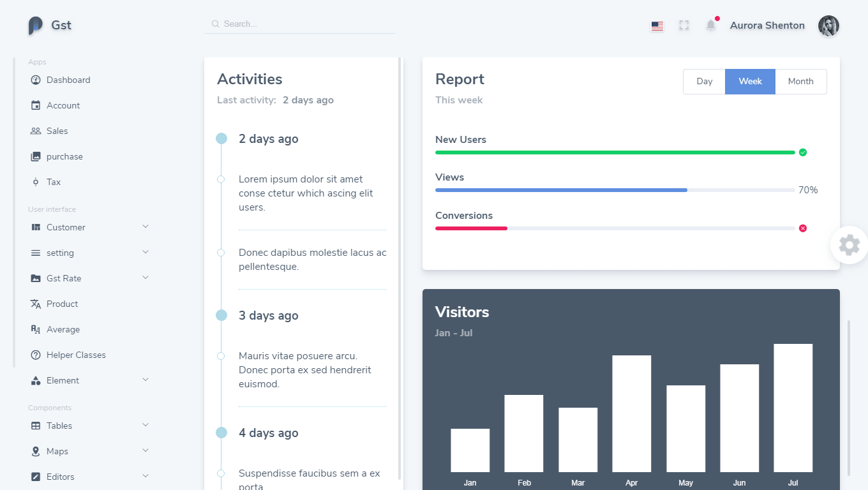Click the Sales people icon

tap(36, 131)
